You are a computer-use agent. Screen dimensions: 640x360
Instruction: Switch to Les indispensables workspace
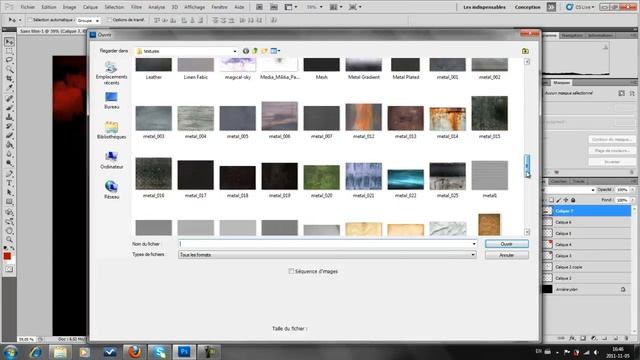484,7
